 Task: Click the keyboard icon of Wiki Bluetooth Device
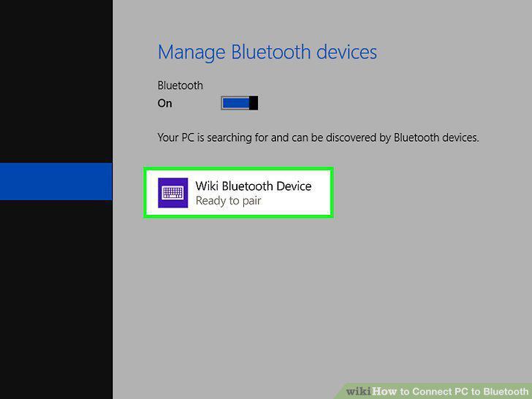pyautogui.click(x=172, y=193)
